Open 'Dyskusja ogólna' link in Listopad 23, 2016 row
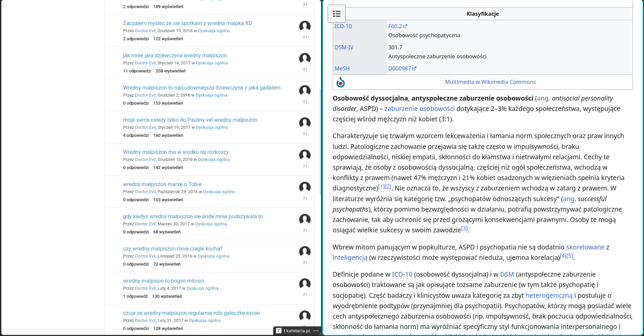This screenshot has height=336, width=644. [x=213, y=256]
